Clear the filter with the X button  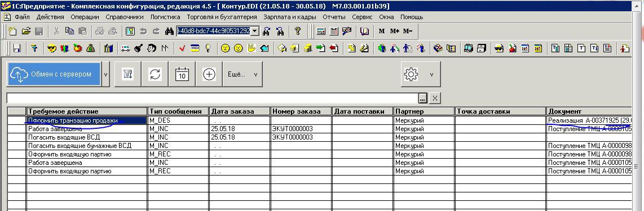click(435, 98)
